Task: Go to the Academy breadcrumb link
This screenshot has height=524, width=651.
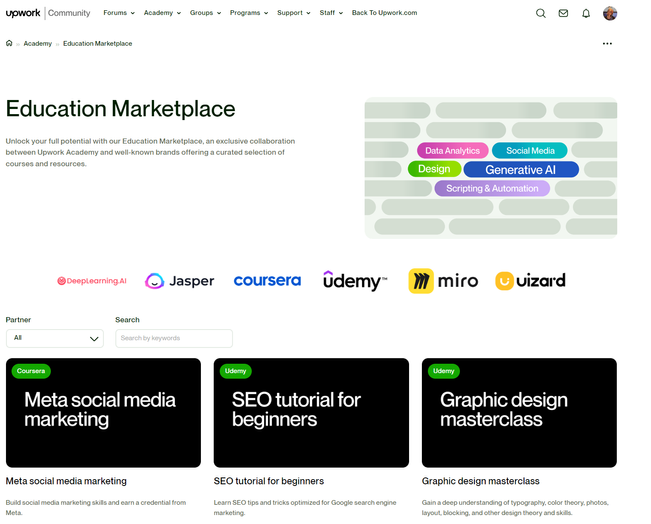Action: (38, 44)
